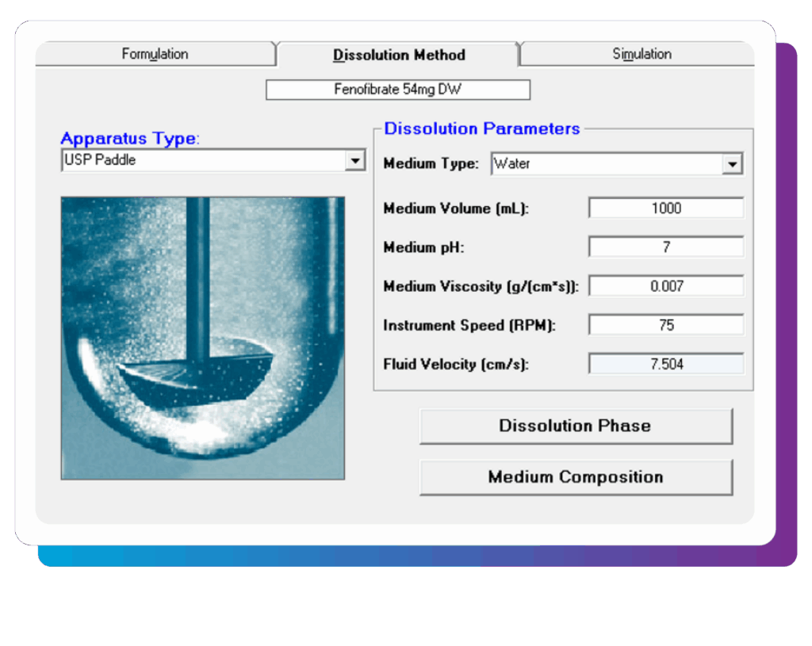
Task: Expand the Apparatus Type dropdown arrow
Action: click(355, 161)
